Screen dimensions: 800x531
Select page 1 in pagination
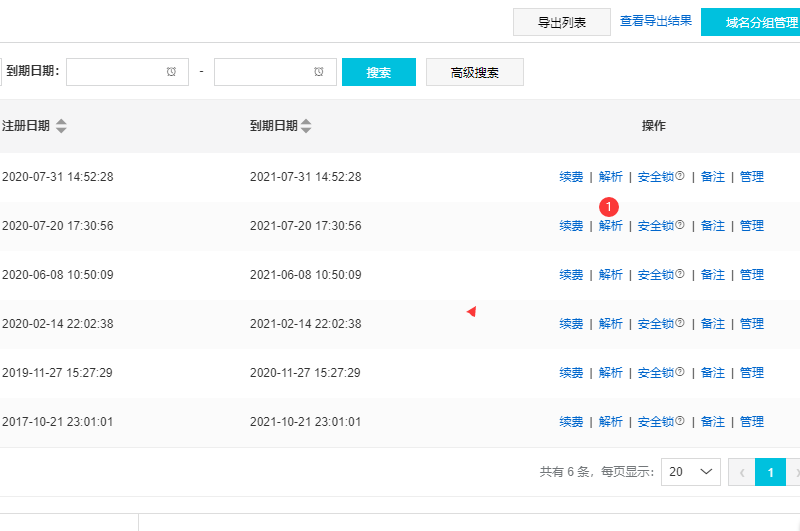(770, 472)
